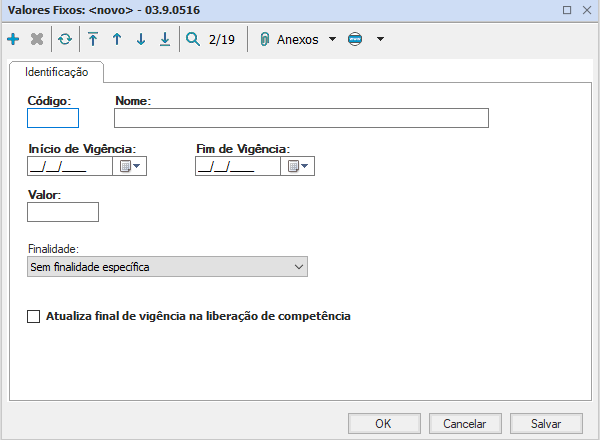Screen dimensions: 600x440
Task: Click the refresh record icon
Action: coord(65,40)
